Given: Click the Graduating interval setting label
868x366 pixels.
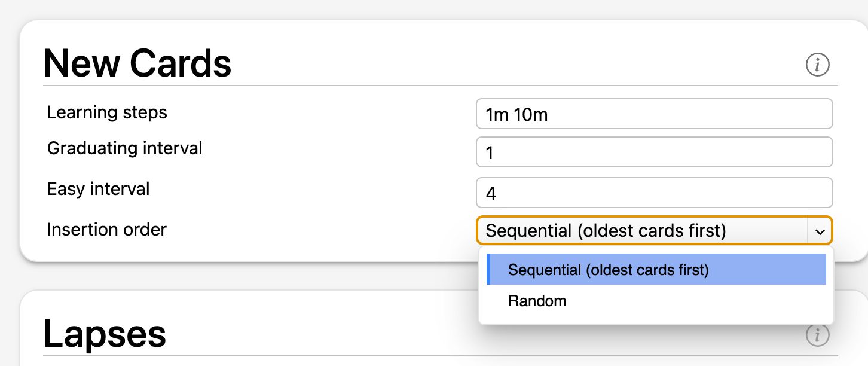Looking at the screenshot, I should pos(125,148).
